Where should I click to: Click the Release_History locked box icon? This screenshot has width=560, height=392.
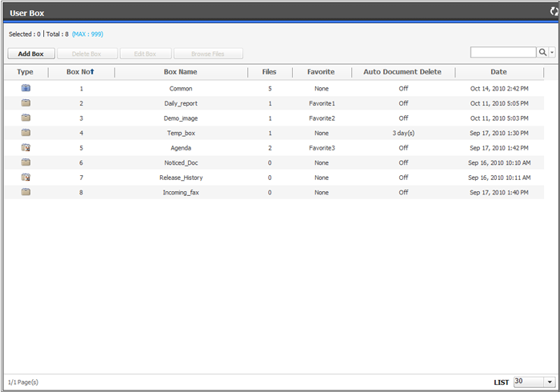pyautogui.click(x=26, y=178)
